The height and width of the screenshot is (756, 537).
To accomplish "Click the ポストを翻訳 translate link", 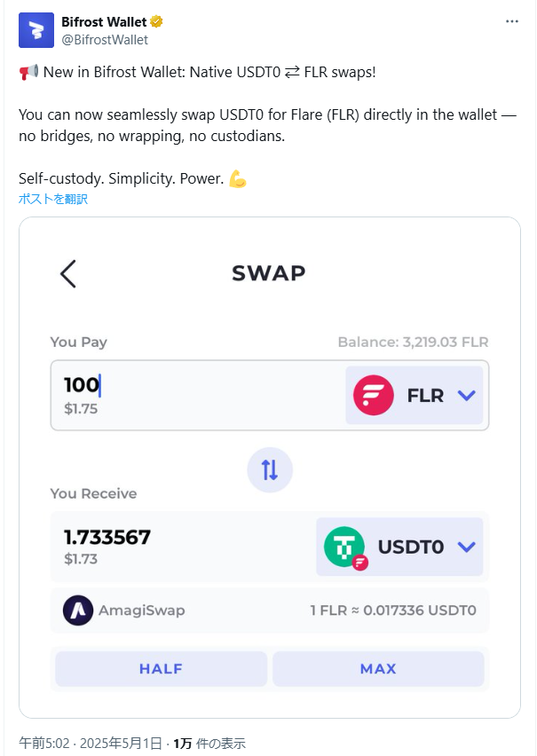I will coord(53,199).
